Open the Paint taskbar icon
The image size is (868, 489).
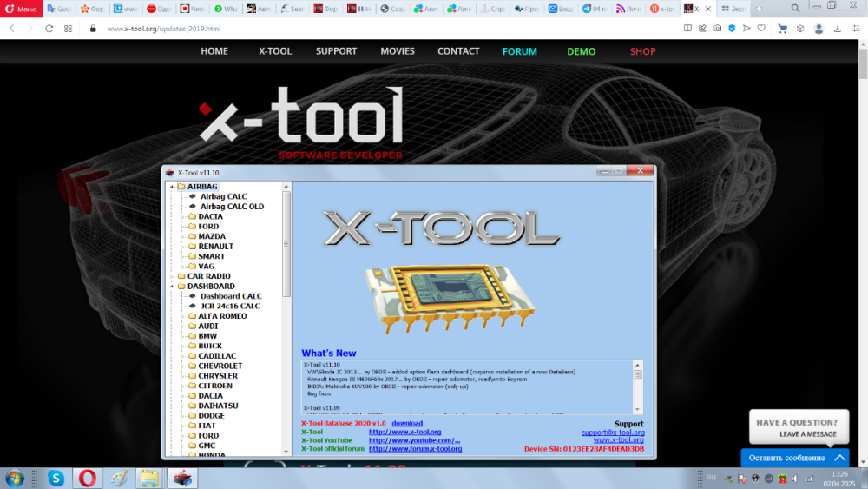coord(118,478)
